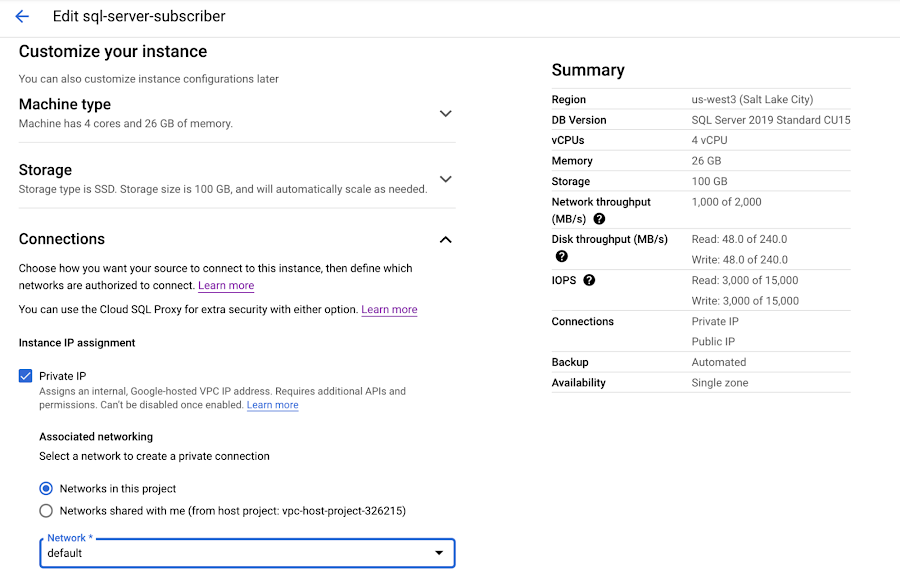Open Learn more about connection options
900x576 pixels.
(225, 285)
